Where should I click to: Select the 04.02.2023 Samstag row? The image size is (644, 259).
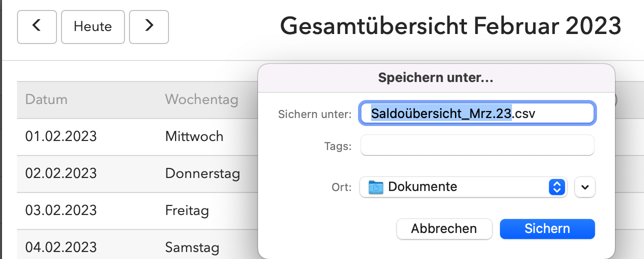tap(137, 244)
